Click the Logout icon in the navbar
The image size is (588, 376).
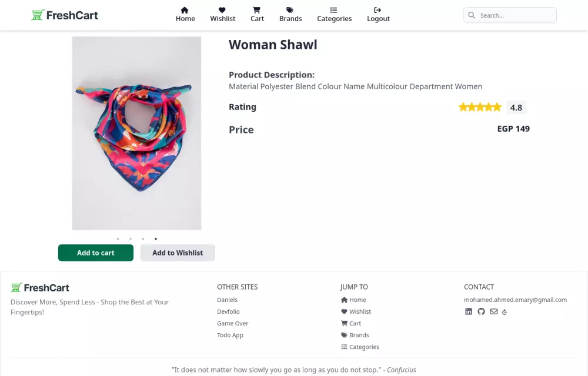tap(378, 10)
